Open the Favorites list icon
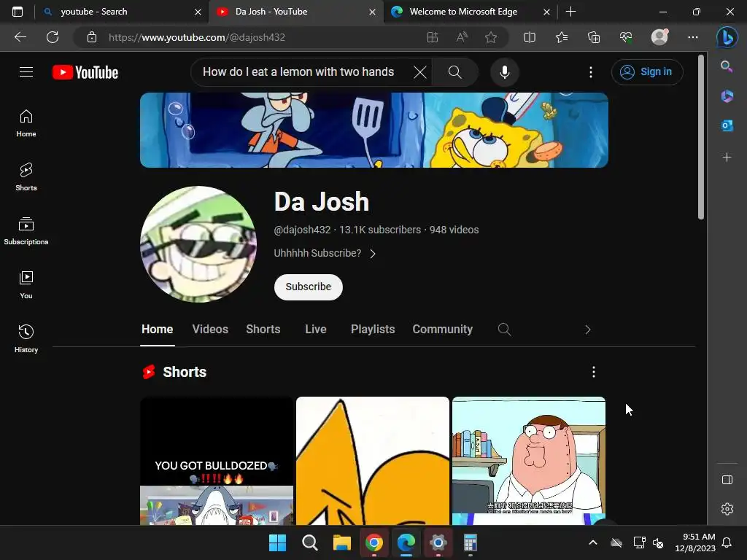The width and height of the screenshot is (747, 560). (562, 37)
